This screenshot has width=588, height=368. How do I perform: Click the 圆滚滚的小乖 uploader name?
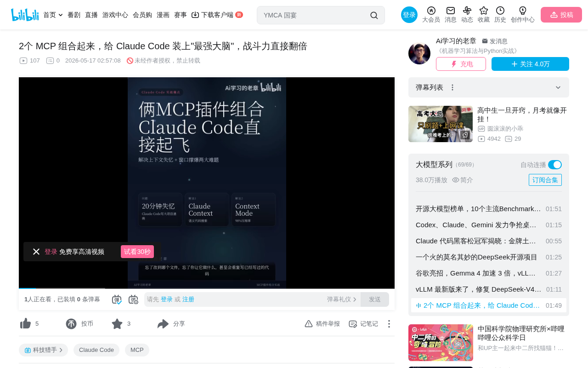click(505, 129)
